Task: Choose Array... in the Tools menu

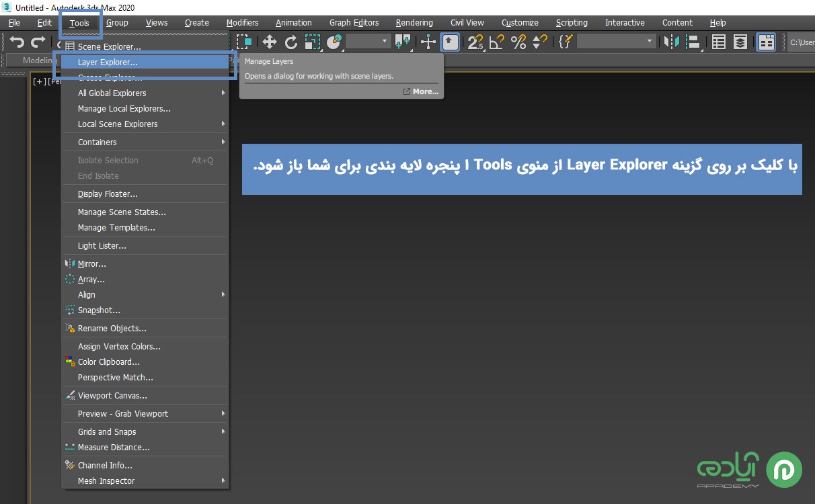Action: (x=145, y=280)
